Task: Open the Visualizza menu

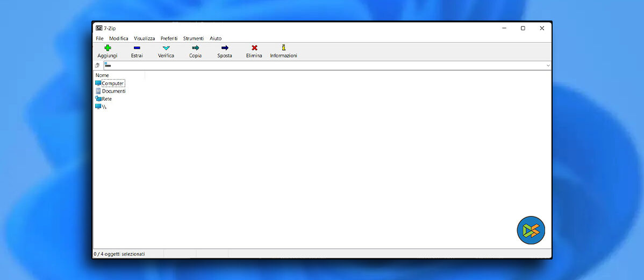Action: click(145, 38)
